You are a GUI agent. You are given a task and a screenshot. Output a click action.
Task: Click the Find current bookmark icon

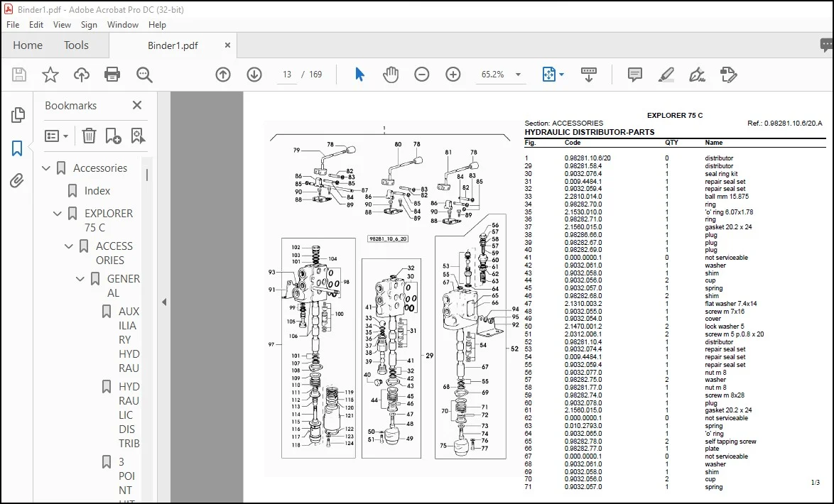(x=138, y=136)
